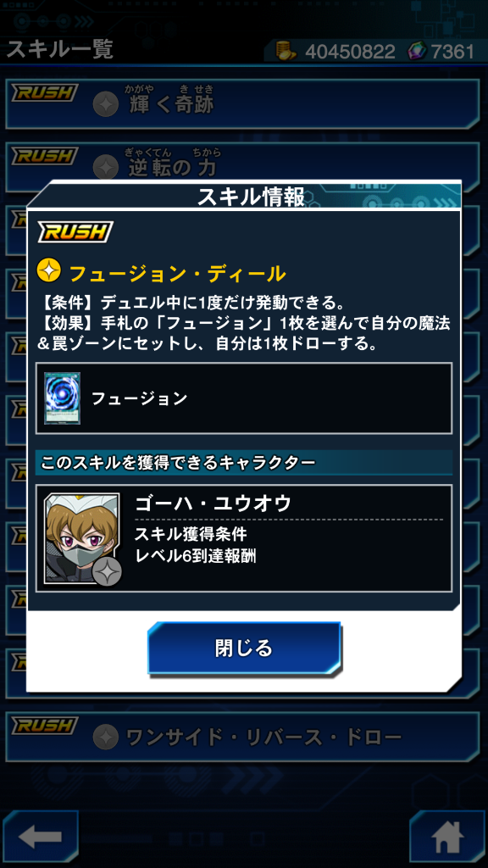Select the ワンサイド・リバース・ドロー skill entry
This screenshot has height=868, width=488.
pos(242,737)
